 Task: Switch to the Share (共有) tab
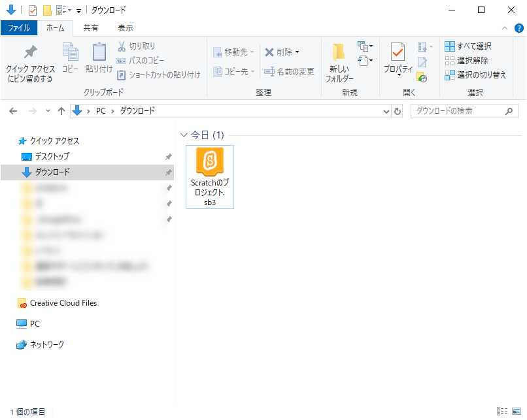tap(91, 28)
